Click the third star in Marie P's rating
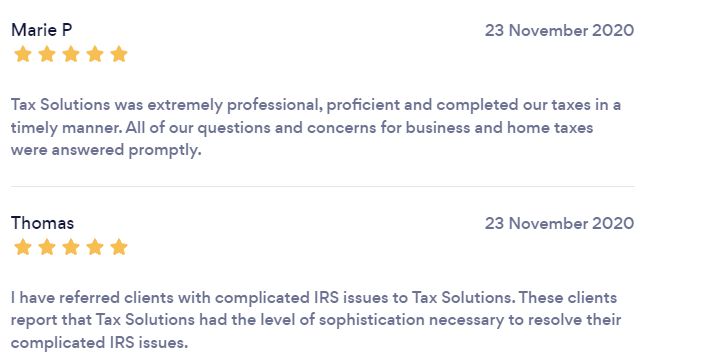The width and height of the screenshot is (704, 362). [x=71, y=54]
